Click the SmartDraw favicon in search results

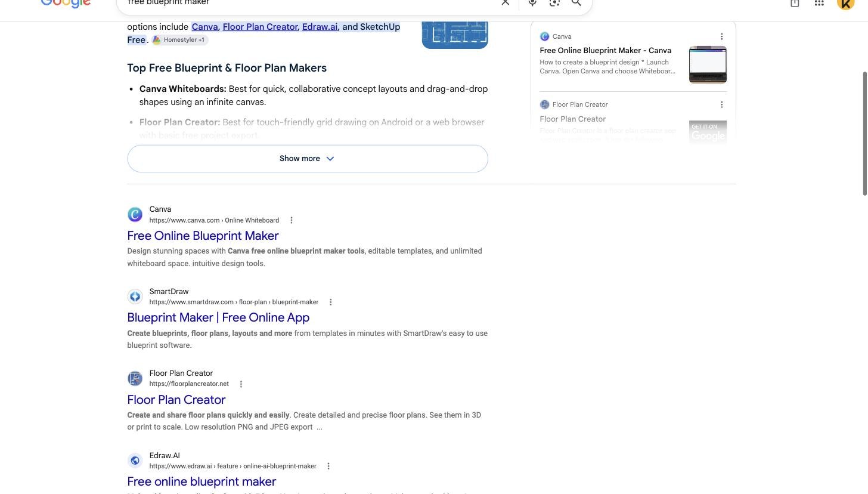(x=135, y=297)
